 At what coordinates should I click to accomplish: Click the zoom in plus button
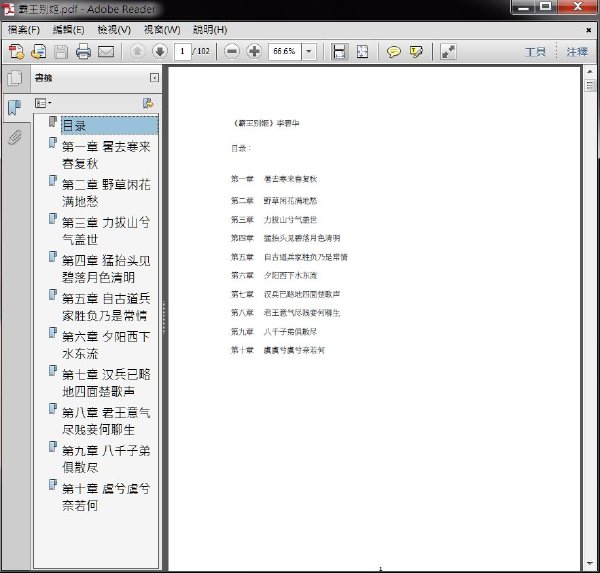[x=254, y=51]
